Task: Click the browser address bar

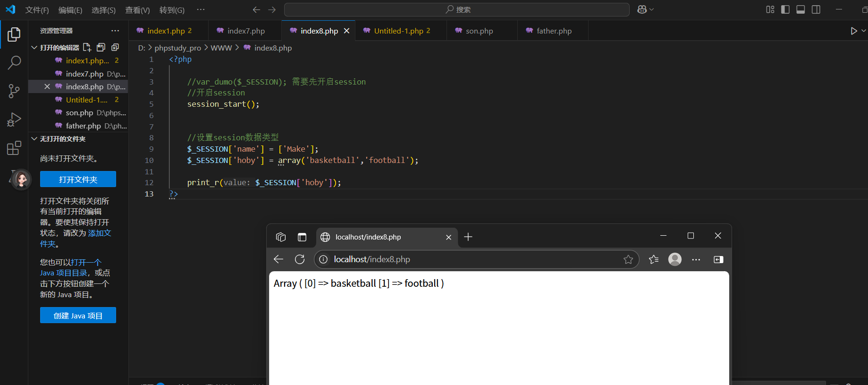Action: 476,259
